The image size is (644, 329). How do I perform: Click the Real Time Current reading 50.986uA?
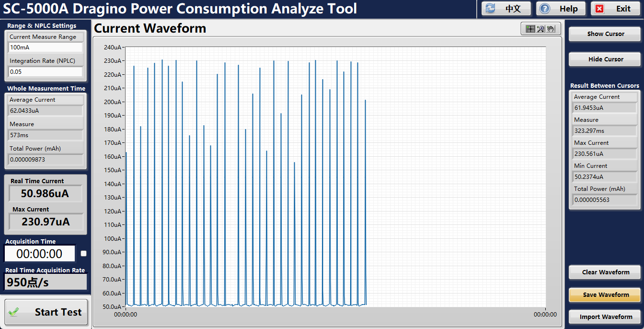[46, 194]
